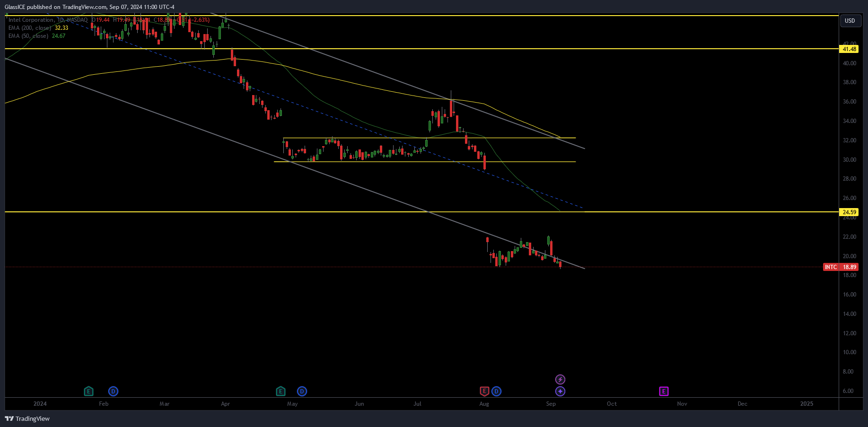The height and width of the screenshot is (427, 868).
Task: Click the Dec label on time axis
Action: coord(743,403)
